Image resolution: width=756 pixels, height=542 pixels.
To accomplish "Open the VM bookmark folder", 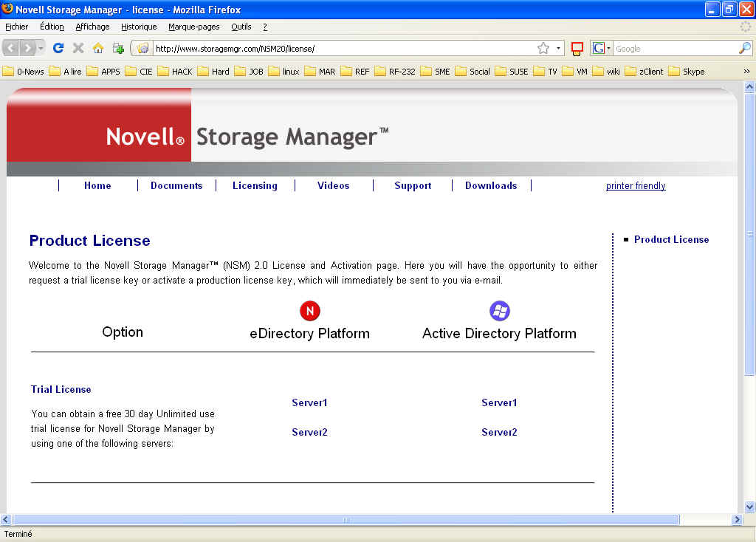I will point(575,72).
